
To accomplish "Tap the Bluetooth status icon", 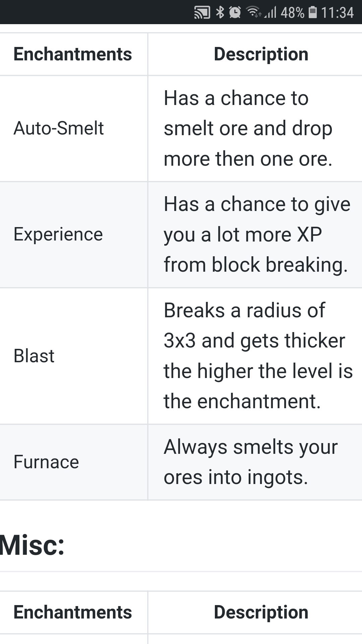I will [x=220, y=12].
